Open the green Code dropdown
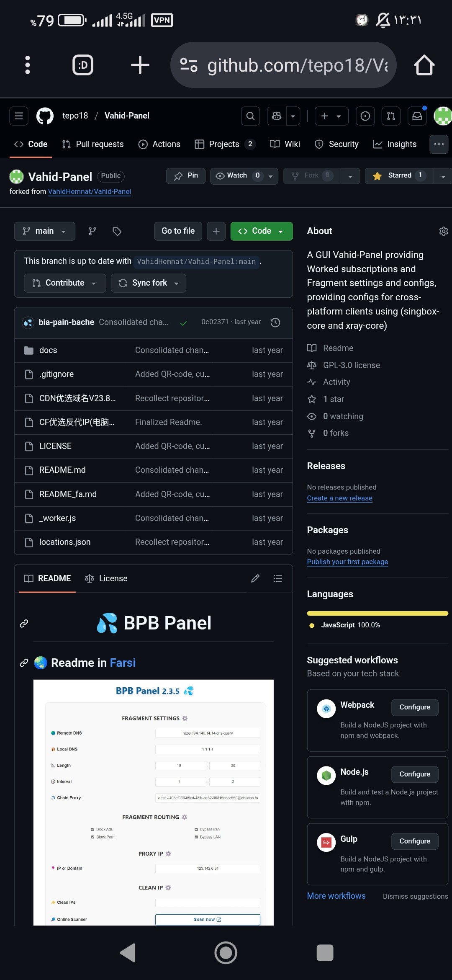Image resolution: width=452 pixels, height=980 pixels. pos(262,231)
